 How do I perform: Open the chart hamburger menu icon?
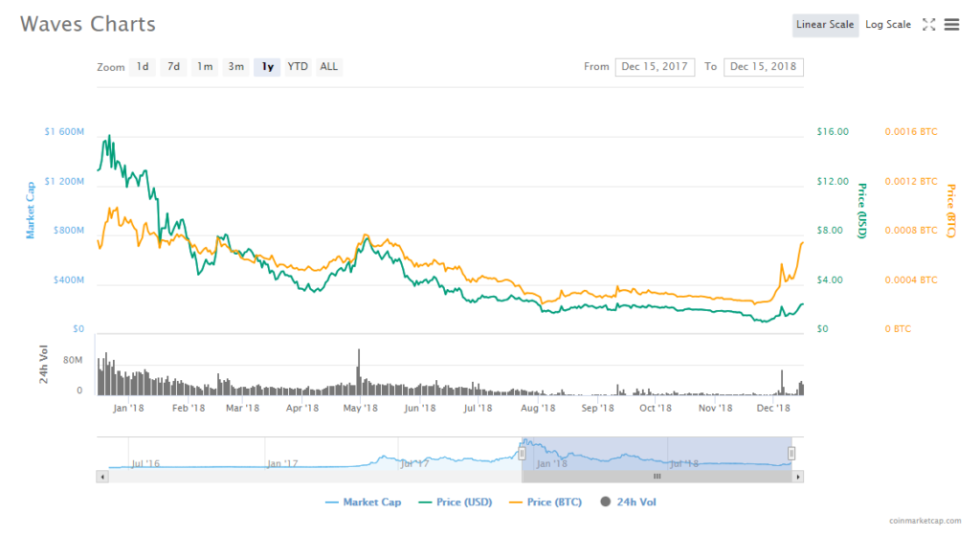click(x=951, y=25)
